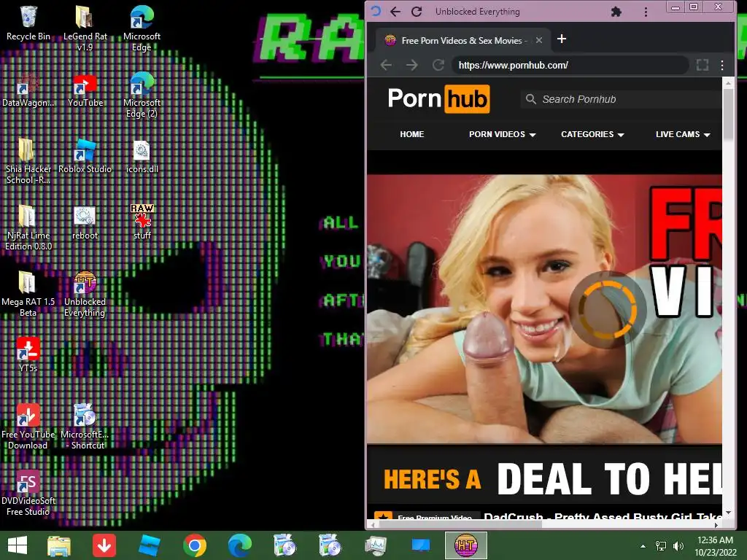Open the title bar three-dot menu

tap(646, 12)
